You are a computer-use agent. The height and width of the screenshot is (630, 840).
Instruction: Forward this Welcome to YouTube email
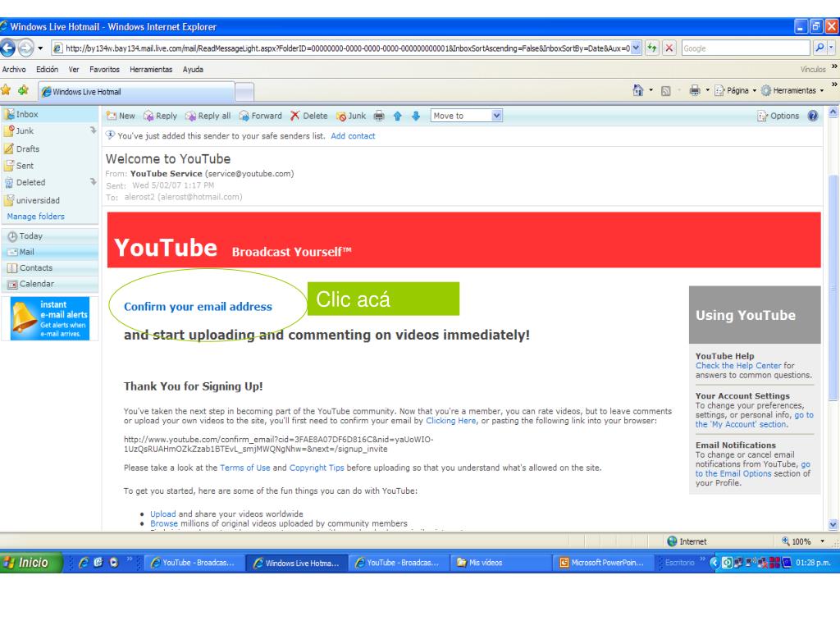click(260, 116)
